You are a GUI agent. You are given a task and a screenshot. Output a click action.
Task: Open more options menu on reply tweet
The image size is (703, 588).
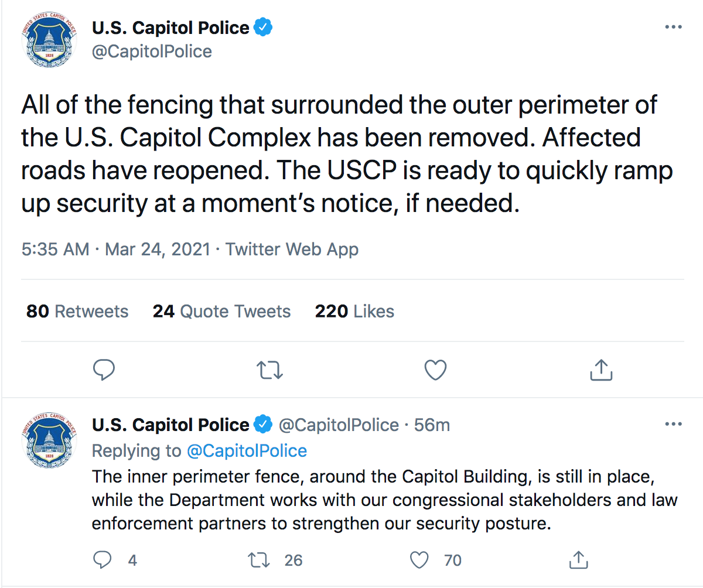pos(674,425)
